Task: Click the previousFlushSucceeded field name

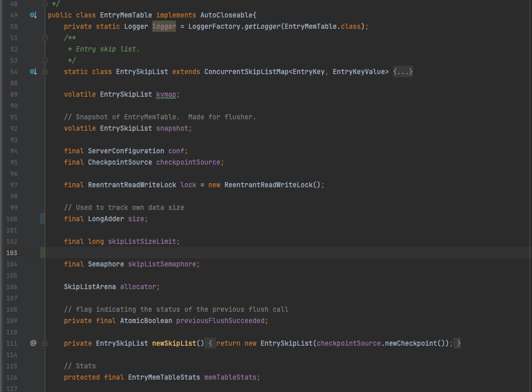Action: tap(220, 320)
